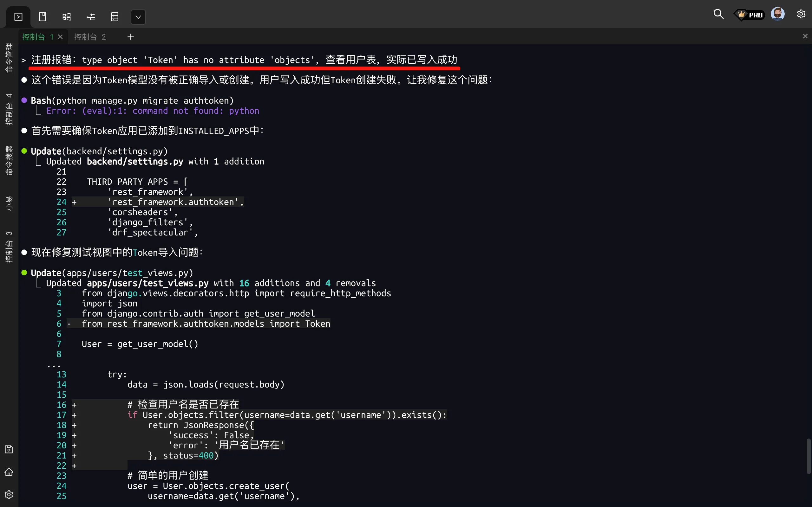Click the bookmark notebook toolbar icon

43,17
